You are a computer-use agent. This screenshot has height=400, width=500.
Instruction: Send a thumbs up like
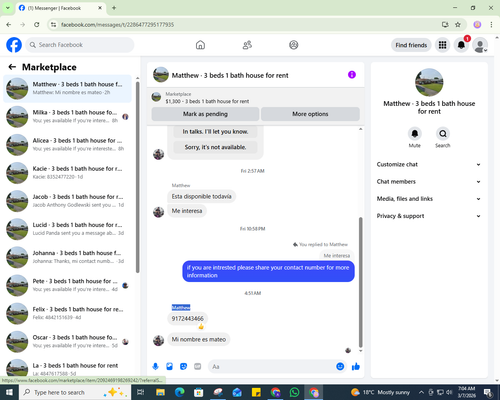(x=356, y=367)
